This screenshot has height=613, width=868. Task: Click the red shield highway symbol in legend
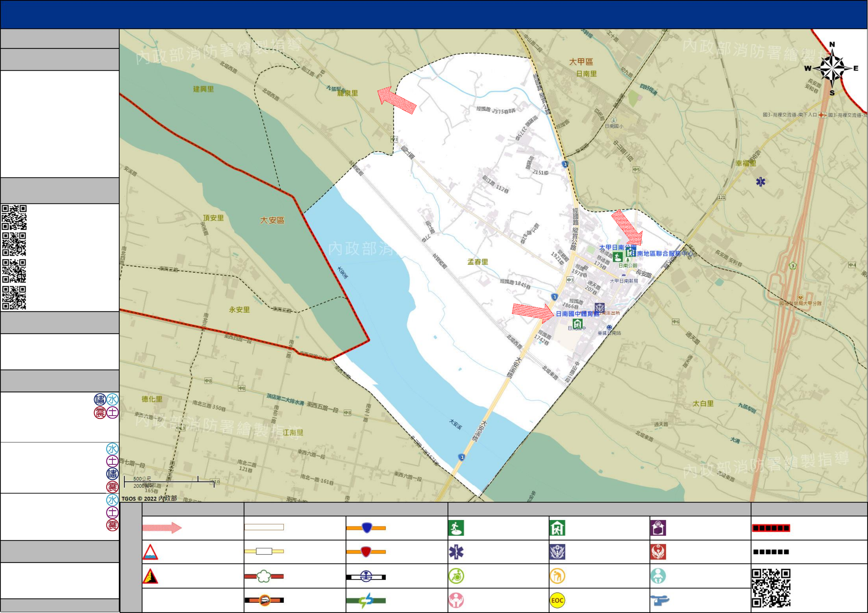tap(366, 552)
